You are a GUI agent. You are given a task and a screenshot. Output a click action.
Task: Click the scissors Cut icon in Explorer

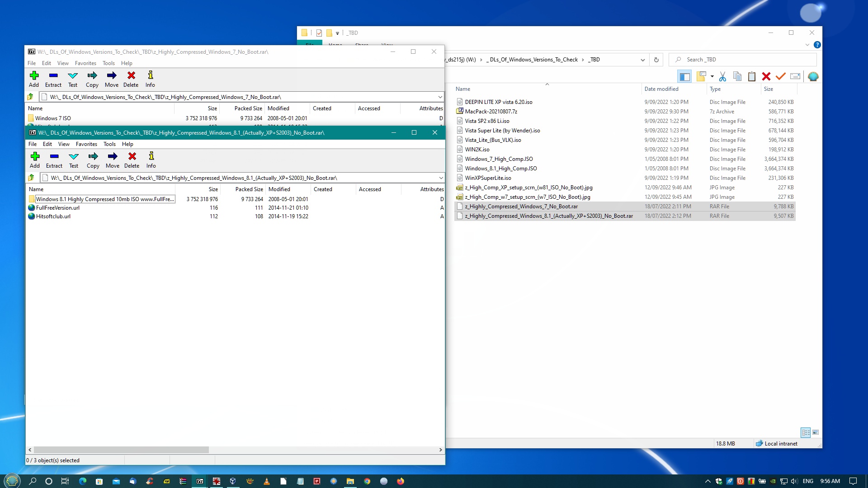coord(722,76)
